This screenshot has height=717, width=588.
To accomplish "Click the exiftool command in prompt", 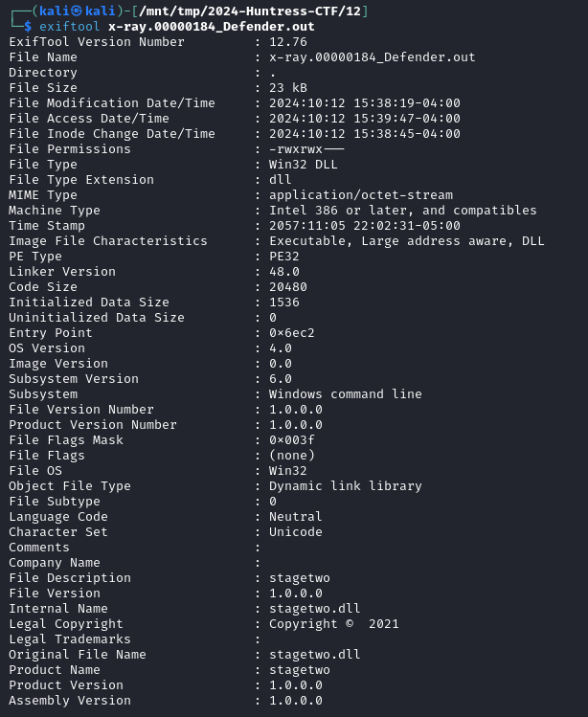I will (x=70, y=27).
